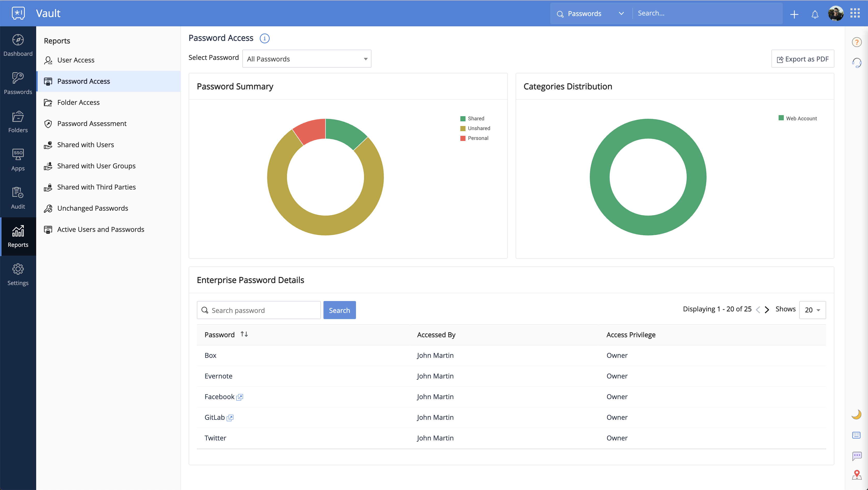
Task: Open the chat feedback icon
Action: coord(857,456)
